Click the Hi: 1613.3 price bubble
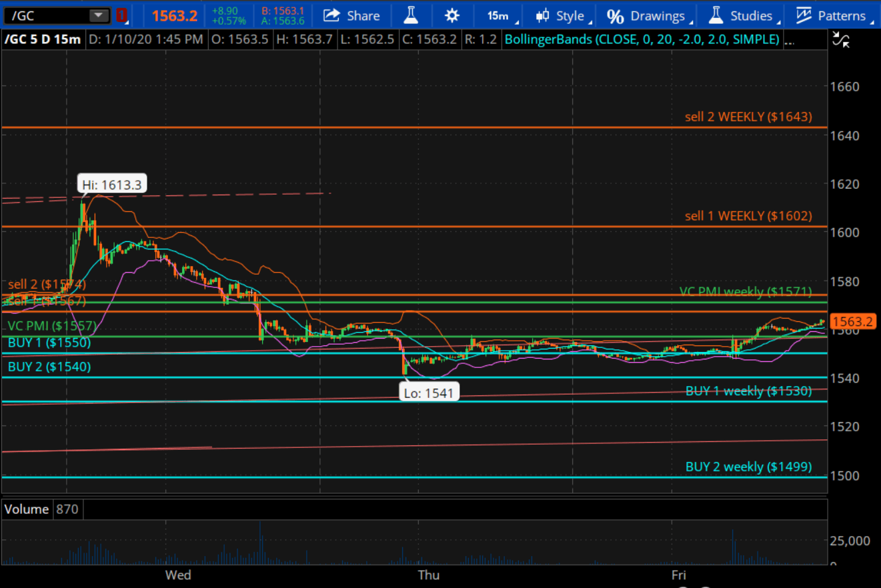881x588 pixels. coord(113,184)
